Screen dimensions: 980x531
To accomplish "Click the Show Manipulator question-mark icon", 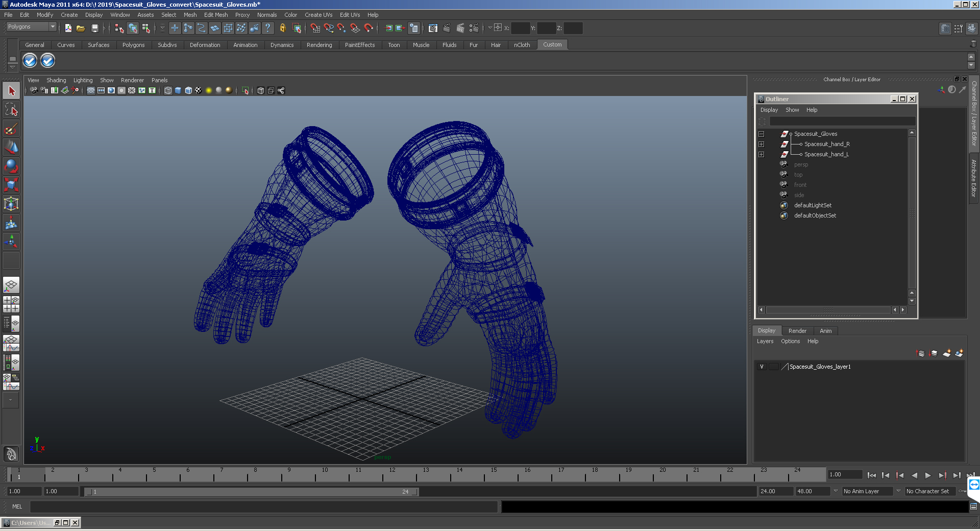I will pyautogui.click(x=267, y=28).
